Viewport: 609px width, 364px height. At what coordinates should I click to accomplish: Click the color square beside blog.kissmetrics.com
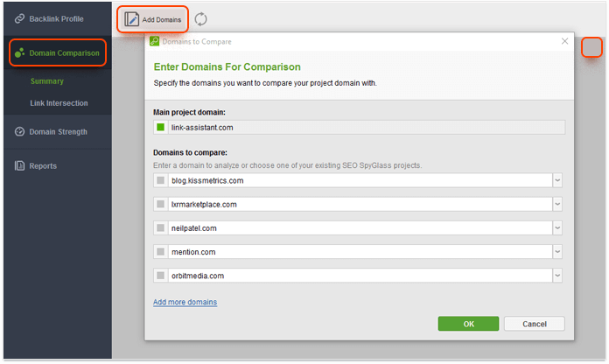(160, 180)
